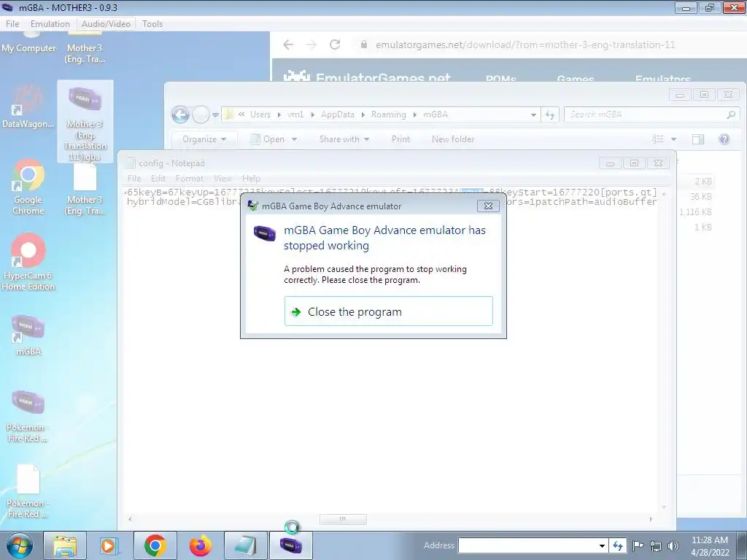The width and height of the screenshot is (747, 560).
Task: Open Windows Media Player from the taskbar
Action: [108, 545]
